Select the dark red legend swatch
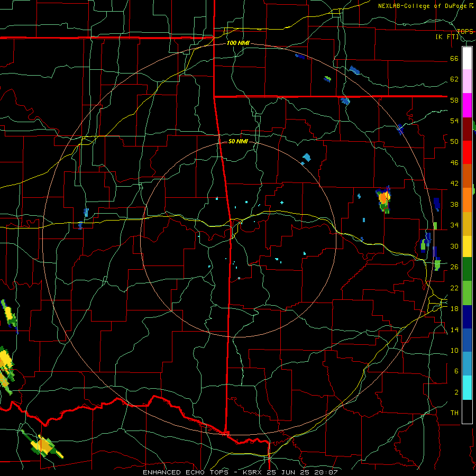 pyautogui.click(x=467, y=129)
